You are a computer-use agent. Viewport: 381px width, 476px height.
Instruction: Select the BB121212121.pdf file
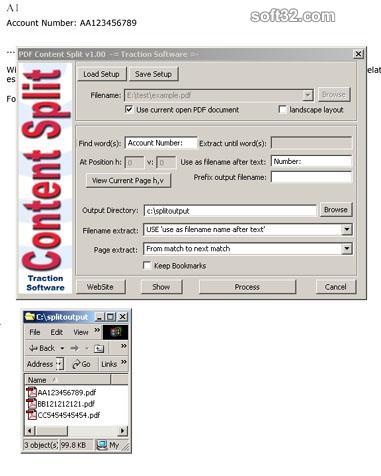[66, 404]
